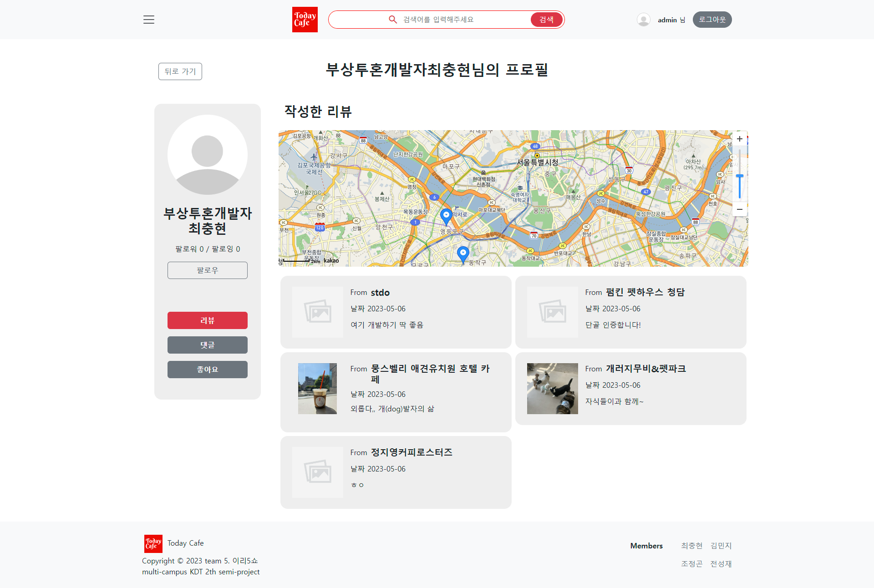Click the search magnifier icon
The image size is (874, 588).
tap(392, 20)
